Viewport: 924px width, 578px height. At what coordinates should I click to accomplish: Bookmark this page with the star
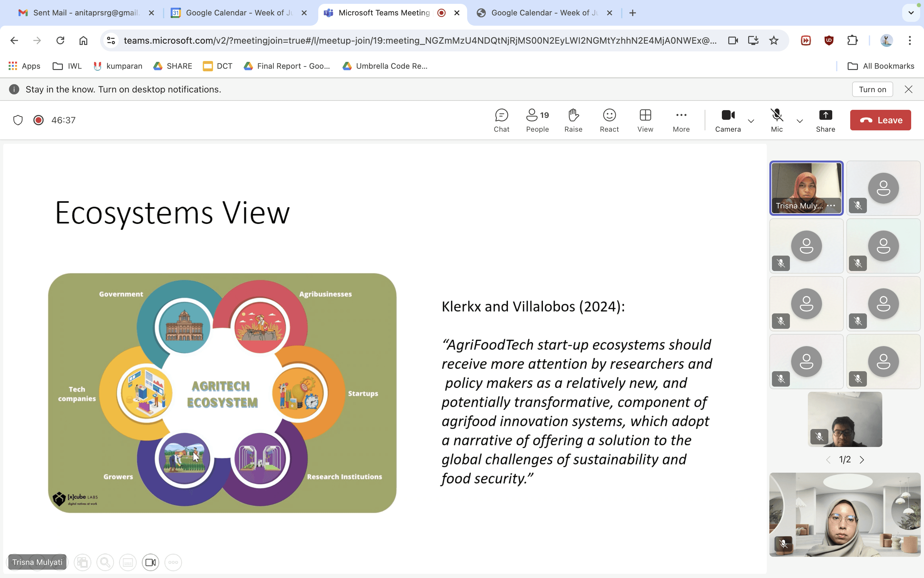point(774,40)
